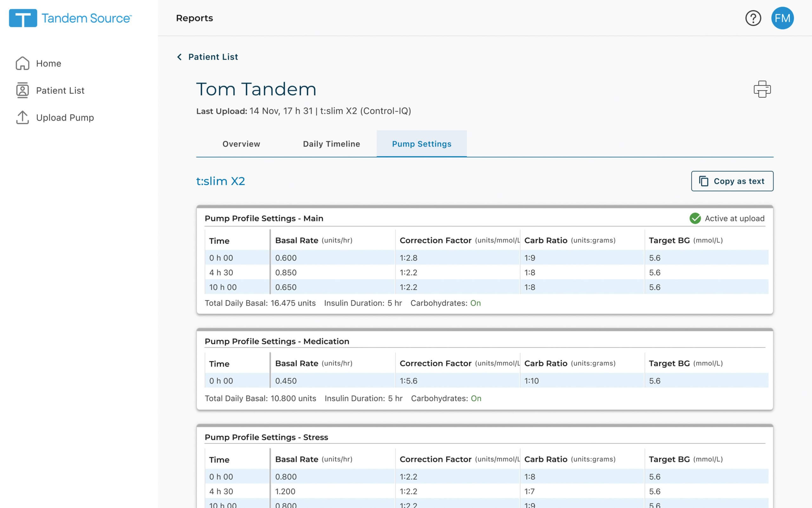Click the t:slim X2 heading
Viewport: 812px width, 508px height.
pyautogui.click(x=220, y=181)
